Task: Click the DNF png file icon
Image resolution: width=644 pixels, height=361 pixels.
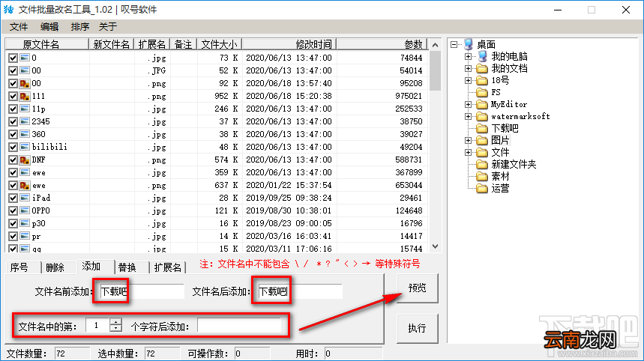Action: tap(25, 160)
